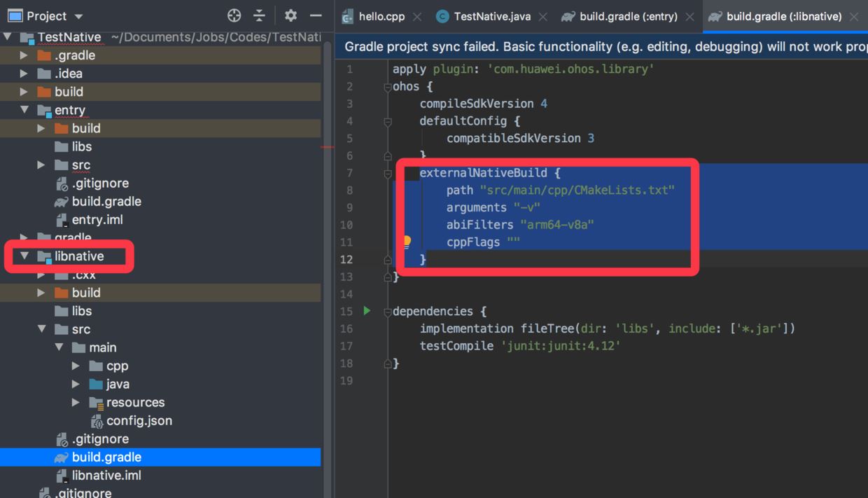868x498 pixels.
Task: Select the libnative module folder
Action: pyautogui.click(x=79, y=256)
